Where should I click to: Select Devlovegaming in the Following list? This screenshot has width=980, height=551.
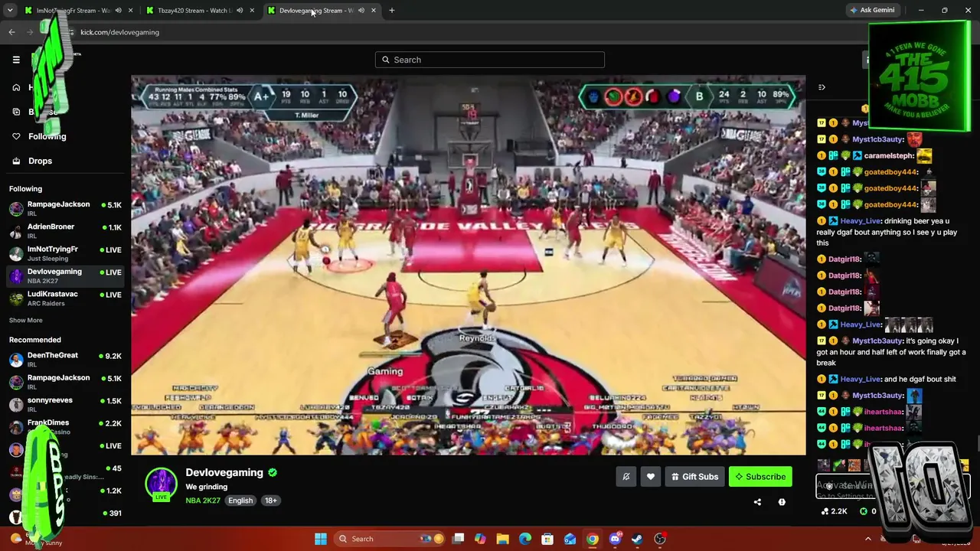tap(65, 275)
